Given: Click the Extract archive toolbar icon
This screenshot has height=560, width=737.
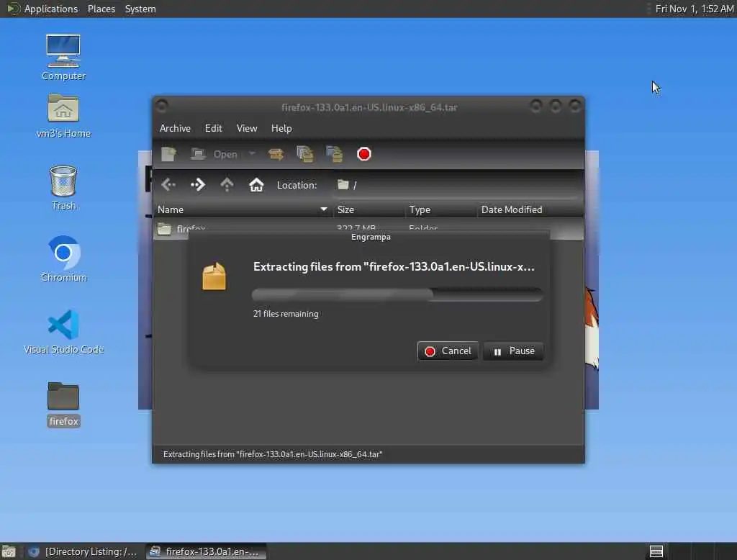Looking at the screenshot, I should click(x=276, y=154).
